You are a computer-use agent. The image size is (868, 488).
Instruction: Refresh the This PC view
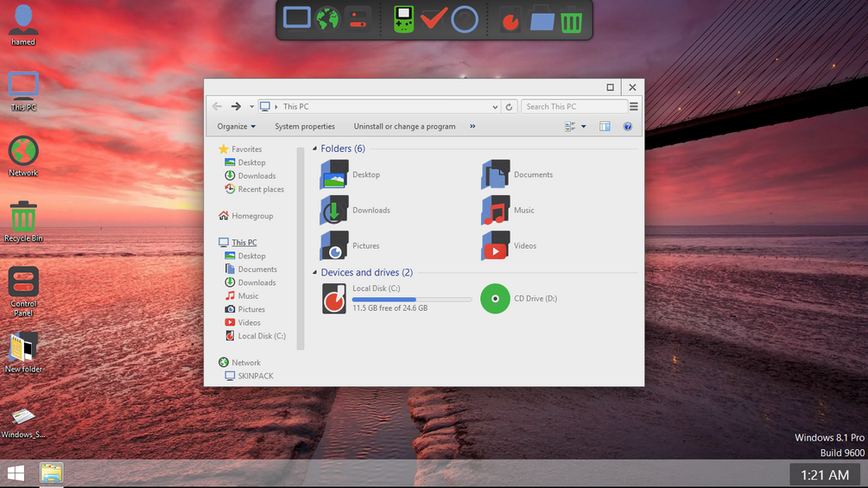510,107
